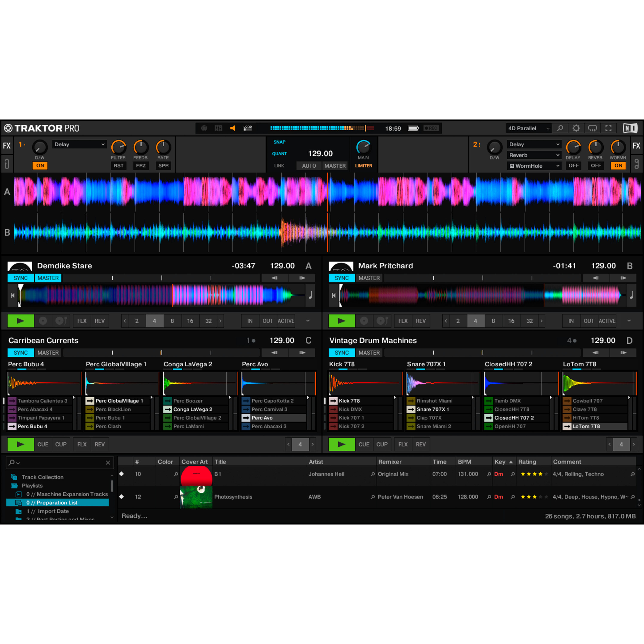
Task: Toggle the WORMH ON button in FX 2
Action: [618, 166]
